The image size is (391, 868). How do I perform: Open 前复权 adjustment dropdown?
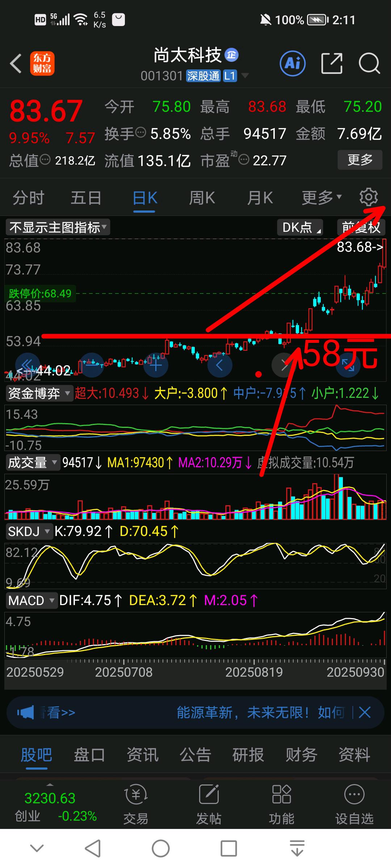(x=361, y=227)
